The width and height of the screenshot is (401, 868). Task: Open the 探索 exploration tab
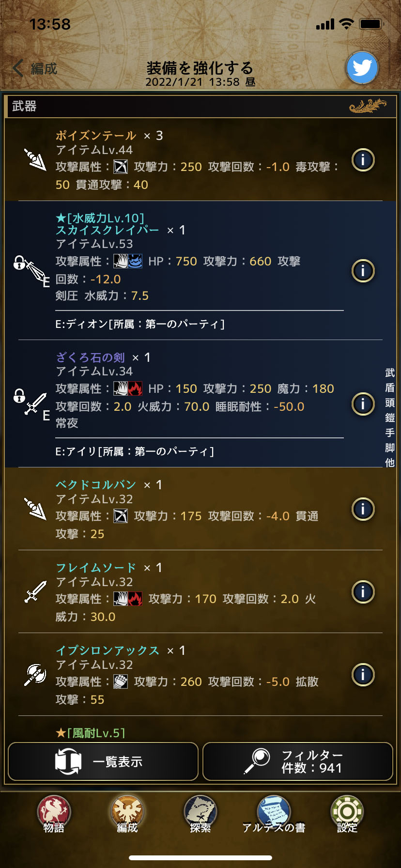coord(200,814)
